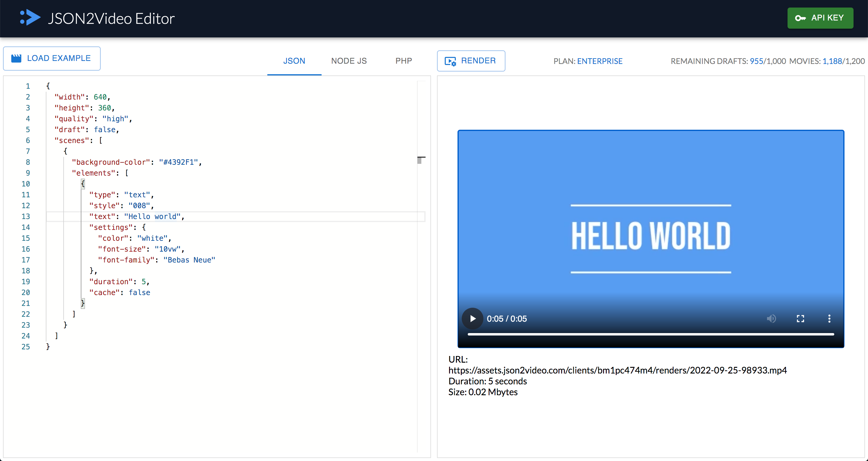Click the editor minimap scroll marker

click(421, 160)
